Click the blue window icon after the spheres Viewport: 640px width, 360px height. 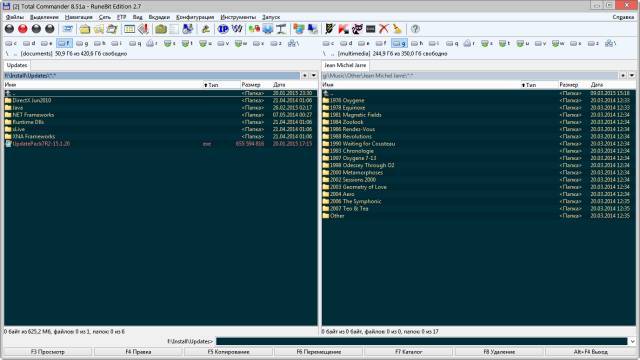pos(67,29)
